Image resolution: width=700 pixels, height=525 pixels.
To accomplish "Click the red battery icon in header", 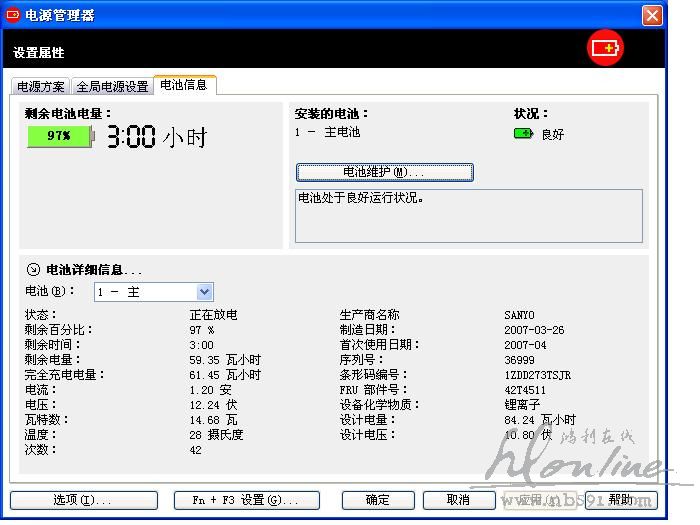I will 605,48.
